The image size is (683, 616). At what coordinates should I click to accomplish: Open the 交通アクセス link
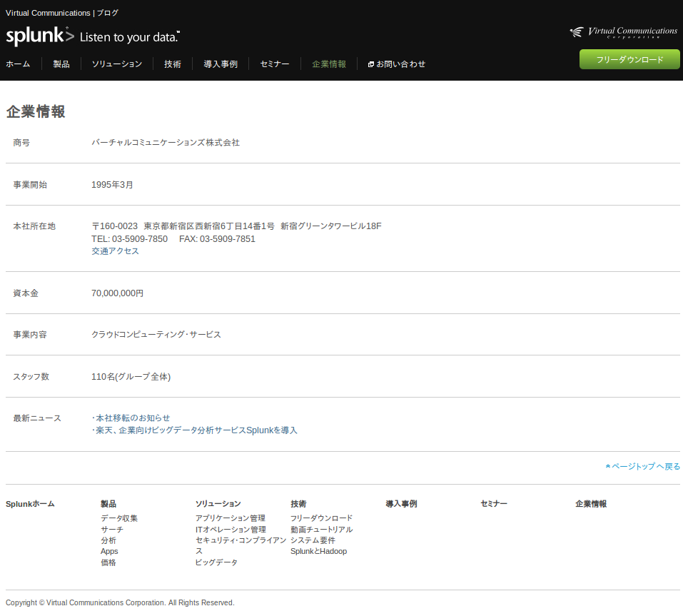[115, 251]
